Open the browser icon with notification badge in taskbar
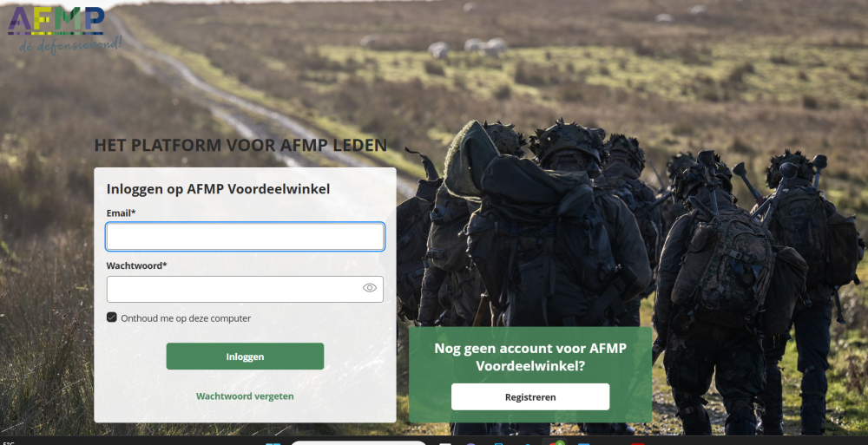 pyautogui.click(x=554, y=442)
